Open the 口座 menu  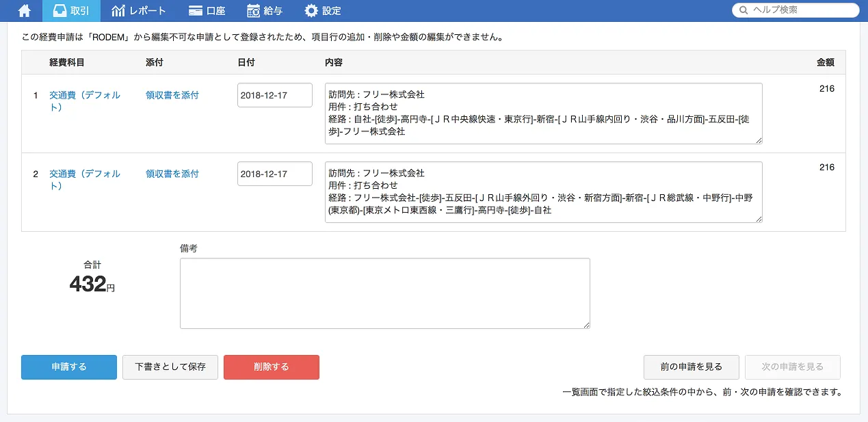[x=207, y=11]
